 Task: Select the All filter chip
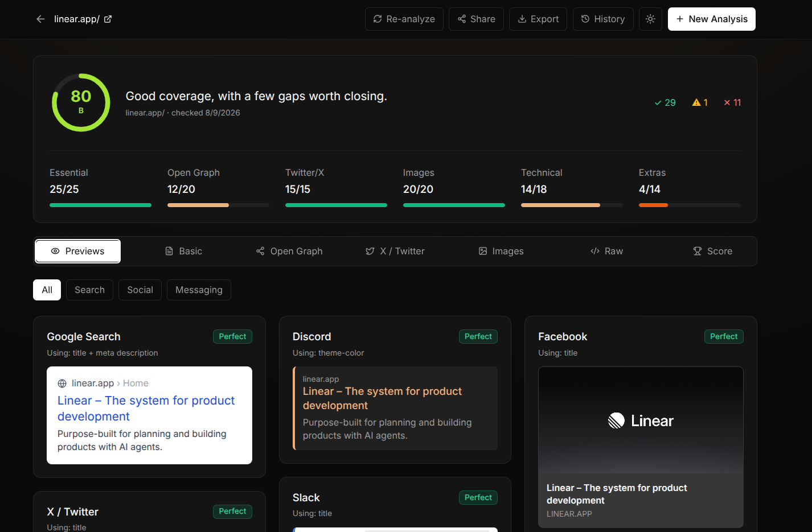coord(47,290)
